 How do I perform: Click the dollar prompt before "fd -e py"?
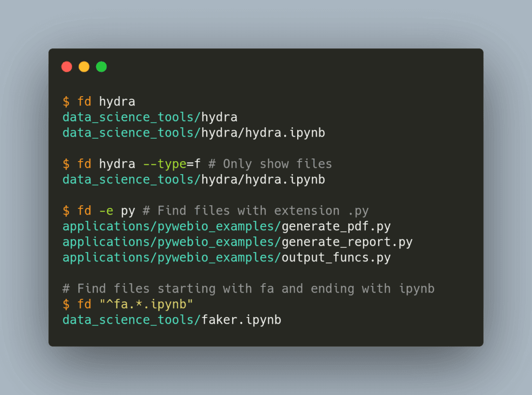point(66,211)
